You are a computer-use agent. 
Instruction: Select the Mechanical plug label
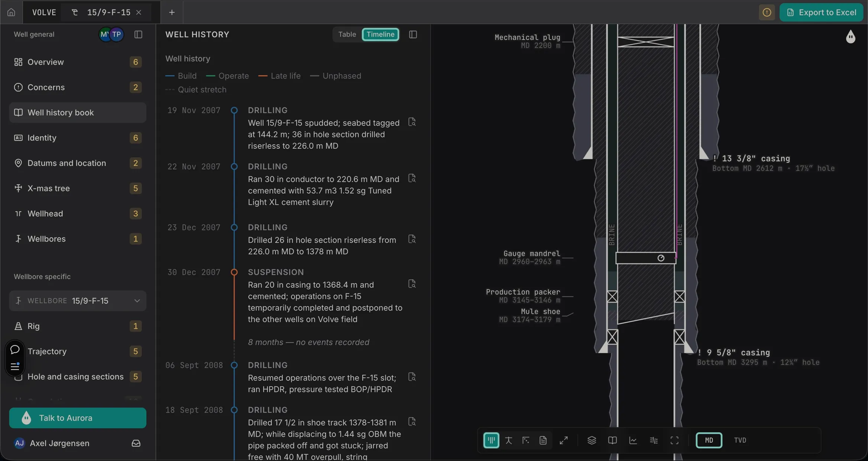point(527,37)
